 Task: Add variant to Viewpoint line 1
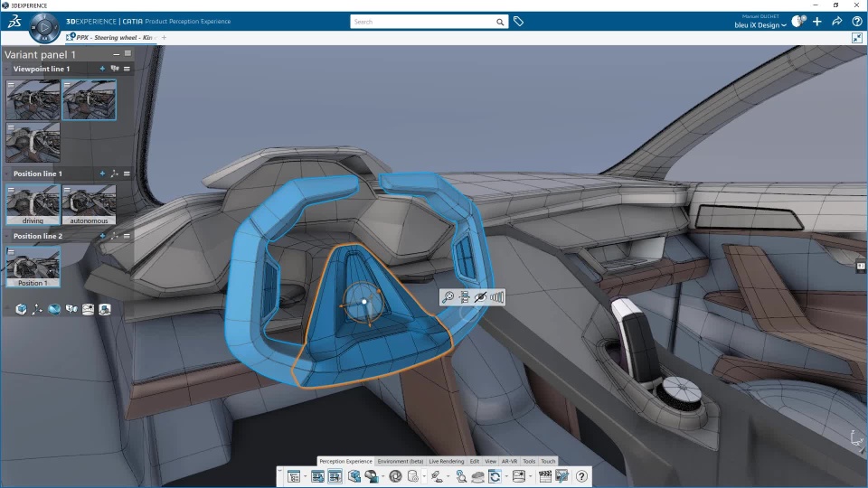click(102, 69)
